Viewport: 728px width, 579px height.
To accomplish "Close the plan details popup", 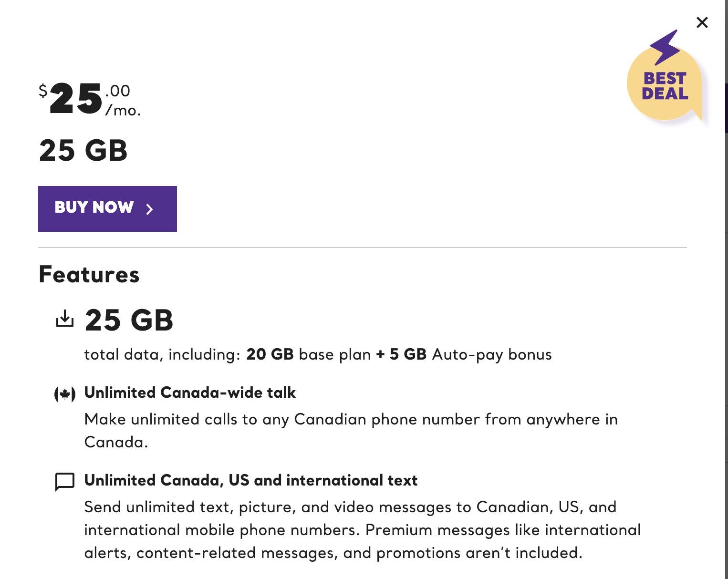I will click(702, 22).
